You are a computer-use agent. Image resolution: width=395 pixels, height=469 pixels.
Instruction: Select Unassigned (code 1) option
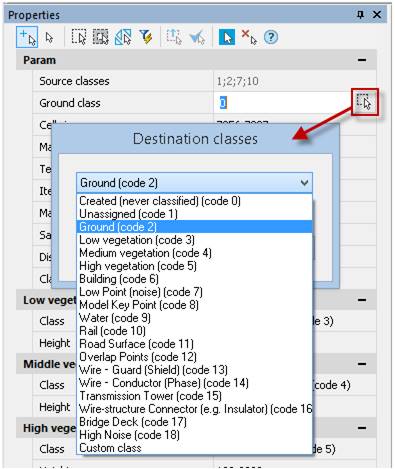point(194,214)
